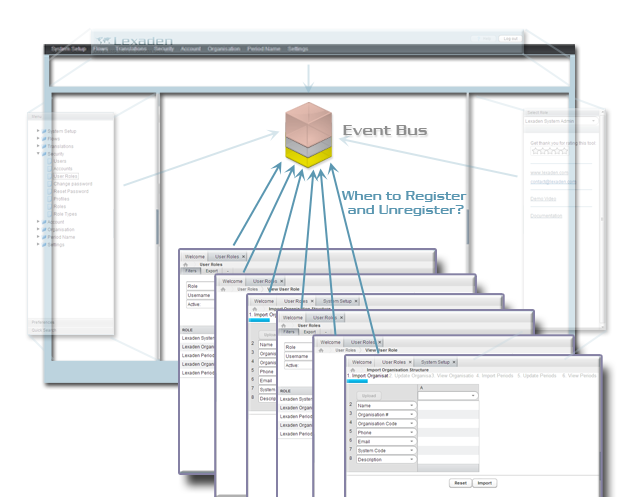Image resolution: width=628 pixels, height=497 pixels.
Task: Open the www.lexaden.com link
Action: pyautogui.click(x=549, y=173)
